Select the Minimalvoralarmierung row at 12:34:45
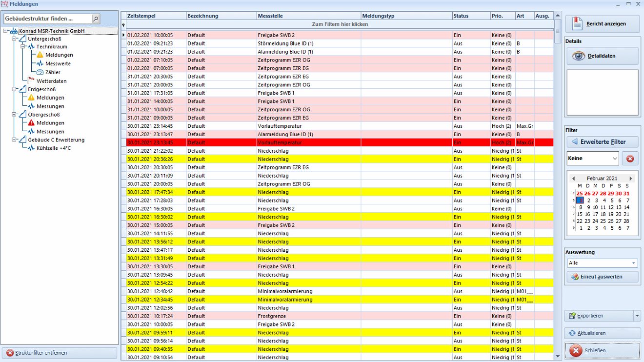The image size is (644, 362). pos(340,300)
